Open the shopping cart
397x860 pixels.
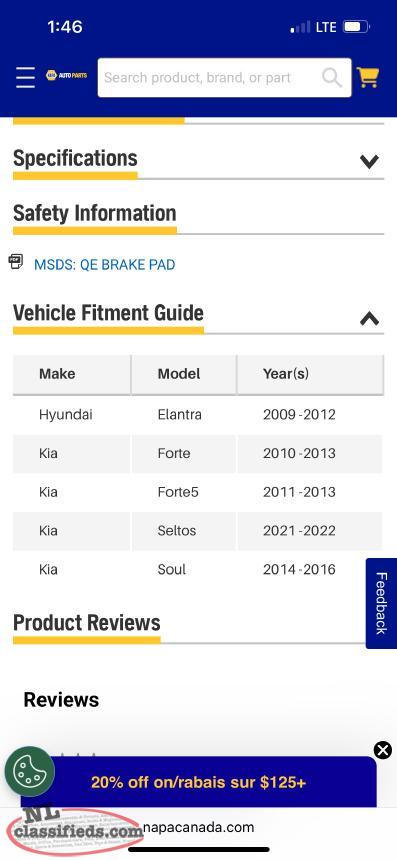pyautogui.click(x=368, y=77)
